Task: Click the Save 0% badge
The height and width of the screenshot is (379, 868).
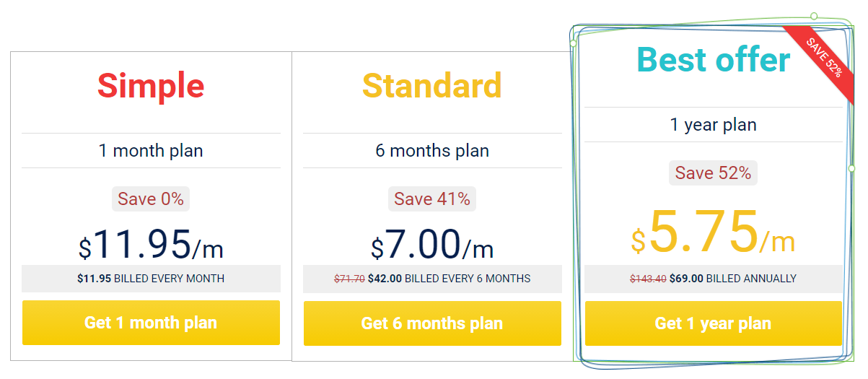Action: pos(151,199)
